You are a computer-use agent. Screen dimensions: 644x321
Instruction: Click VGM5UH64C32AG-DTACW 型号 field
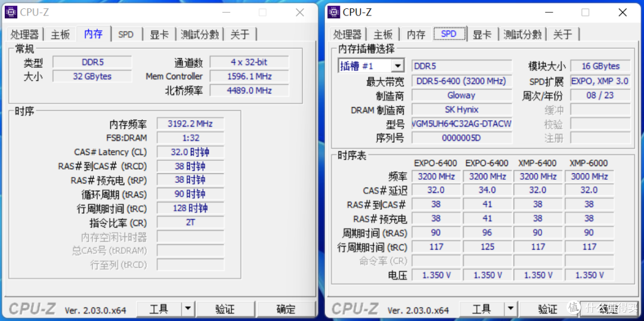coord(462,123)
